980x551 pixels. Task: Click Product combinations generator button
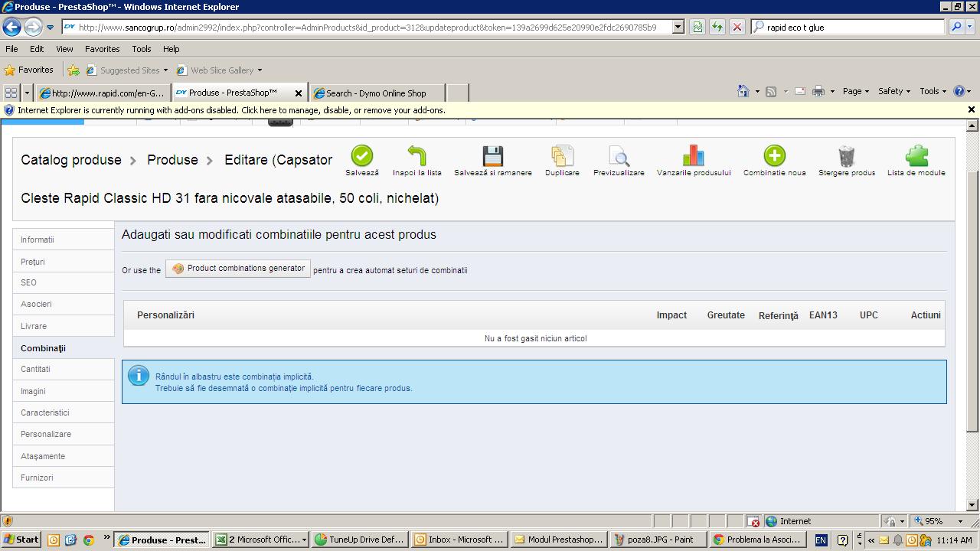[238, 269]
